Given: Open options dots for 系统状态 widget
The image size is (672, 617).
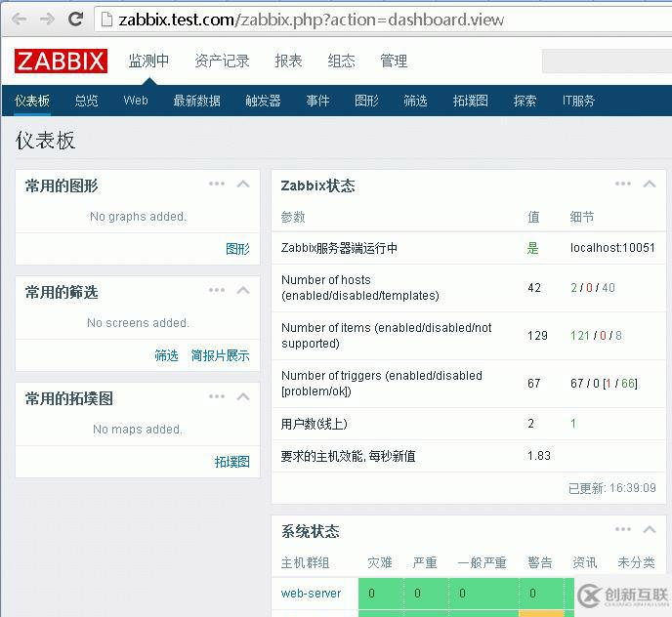Looking at the screenshot, I should 623,529.
